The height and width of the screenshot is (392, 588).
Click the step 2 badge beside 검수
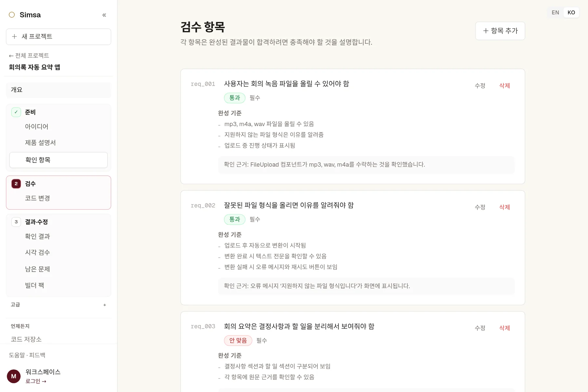(x=16, y=184)
